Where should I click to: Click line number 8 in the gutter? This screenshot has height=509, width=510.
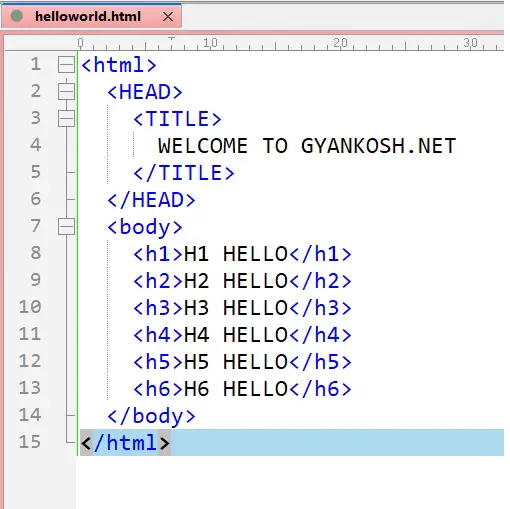(36, 253)
